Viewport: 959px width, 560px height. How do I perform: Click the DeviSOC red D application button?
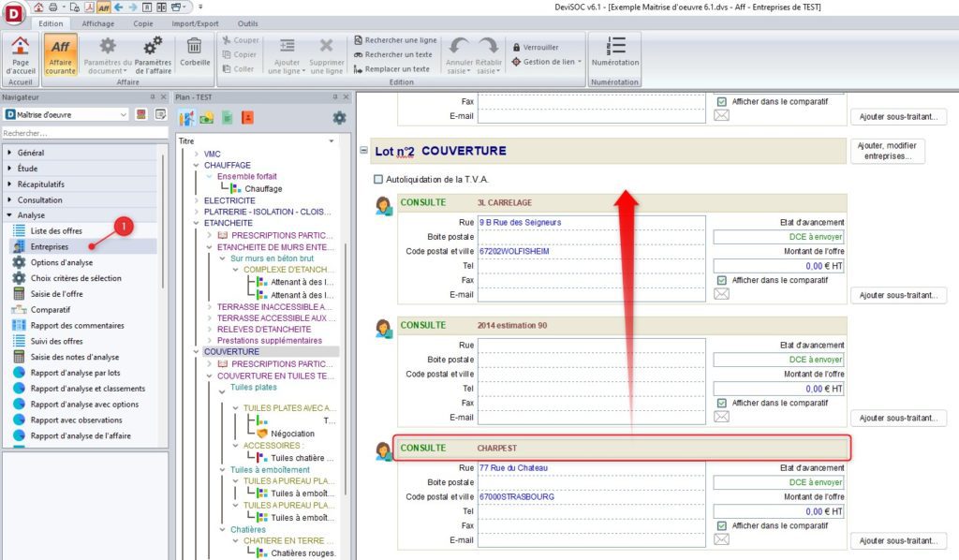click(13, 13)
